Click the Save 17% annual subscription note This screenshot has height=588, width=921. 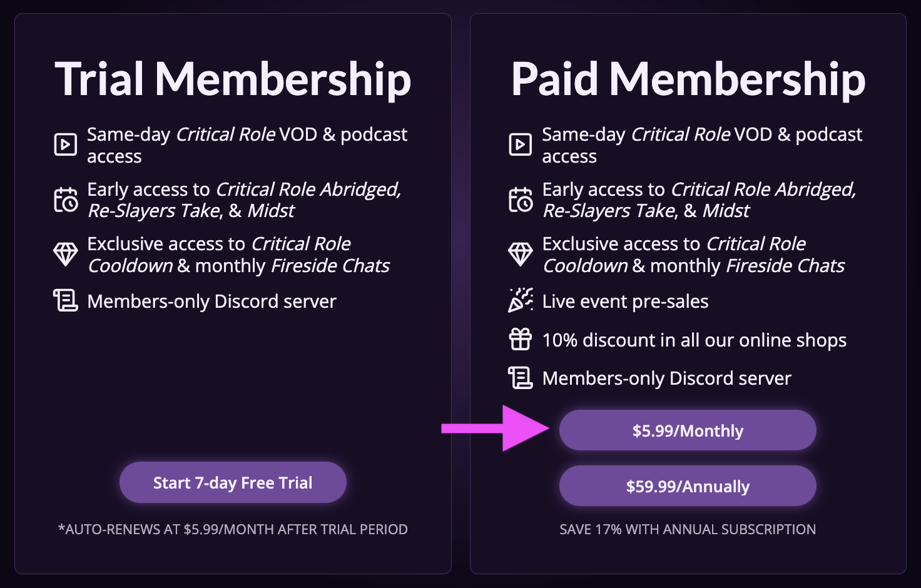tap(688, 529)
